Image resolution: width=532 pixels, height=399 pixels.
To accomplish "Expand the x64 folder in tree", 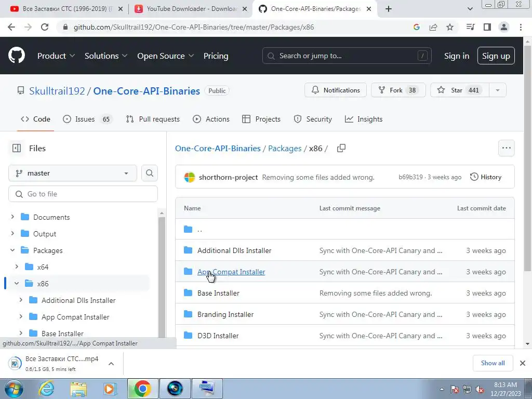I will (17, 267).
